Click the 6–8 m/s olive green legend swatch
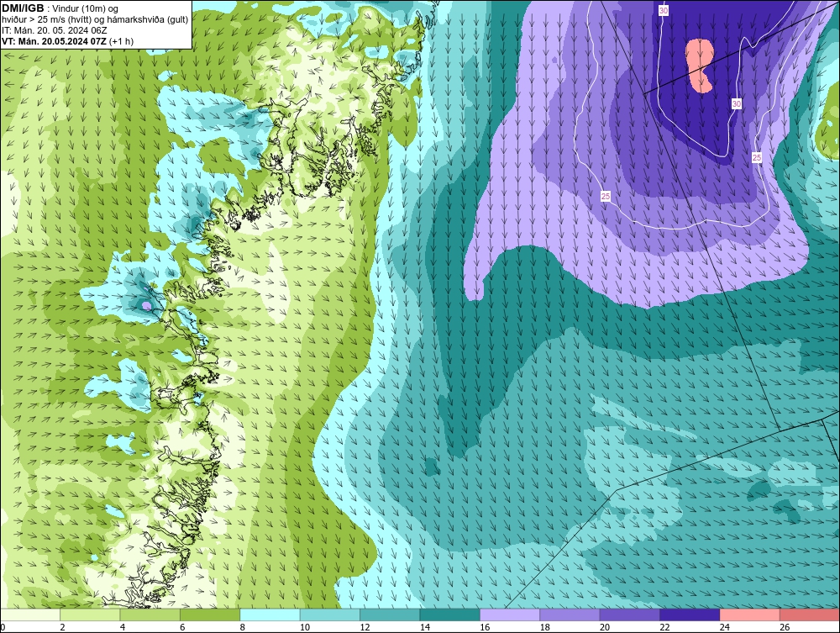The image size is (840, 633). tap(210, 615)
